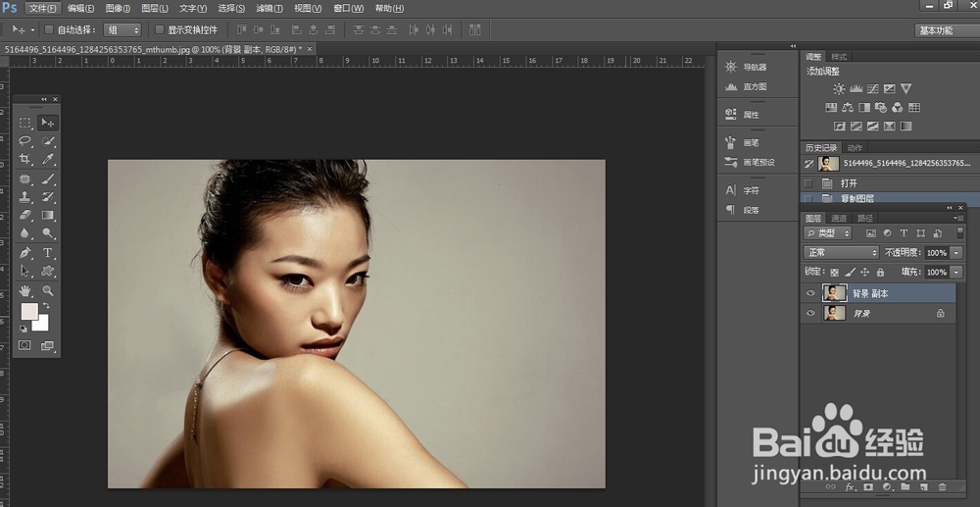Toggle history snapshot box beside 打开
The image size is (980, 507).
(x=808, y=183)
